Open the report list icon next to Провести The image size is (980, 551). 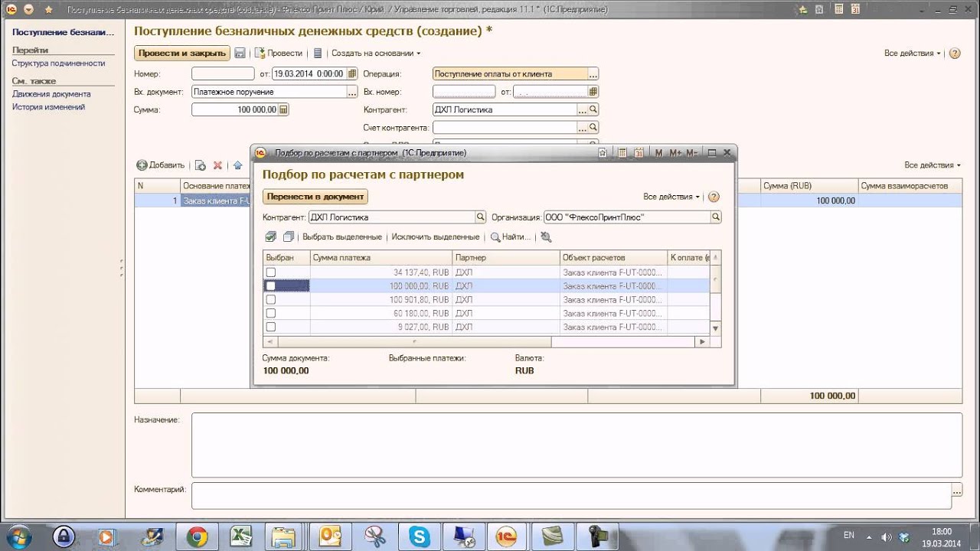tap(318, 54)
